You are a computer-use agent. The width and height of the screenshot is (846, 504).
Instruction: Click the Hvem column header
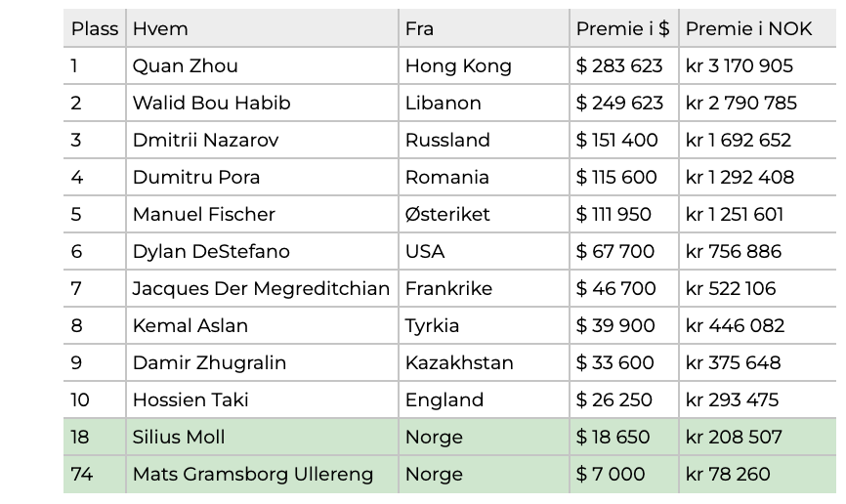click(262, 28)
